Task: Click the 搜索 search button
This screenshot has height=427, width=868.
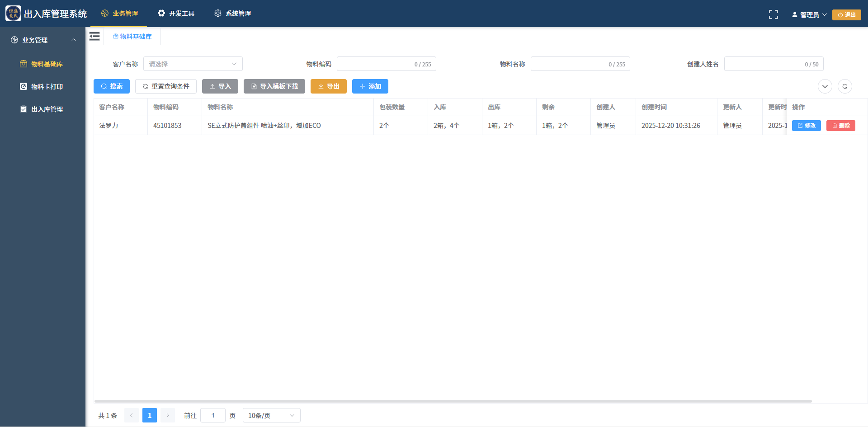Action: tap(112, 86)
